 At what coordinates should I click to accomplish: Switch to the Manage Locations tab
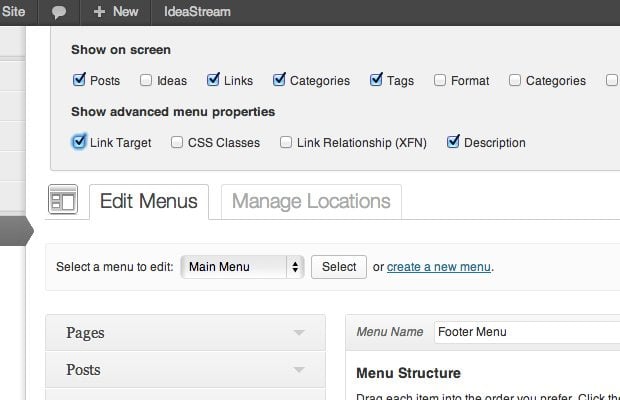click(x=311, y=201)
